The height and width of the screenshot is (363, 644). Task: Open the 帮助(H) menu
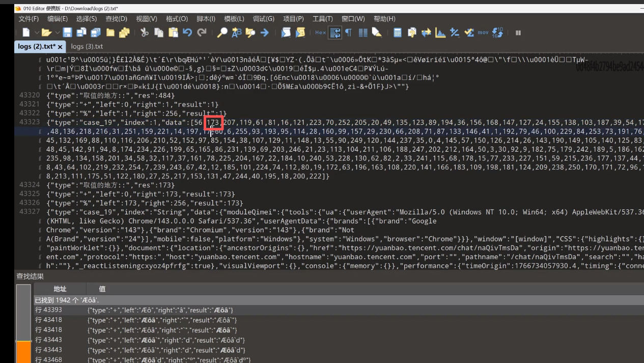point(384,19)
